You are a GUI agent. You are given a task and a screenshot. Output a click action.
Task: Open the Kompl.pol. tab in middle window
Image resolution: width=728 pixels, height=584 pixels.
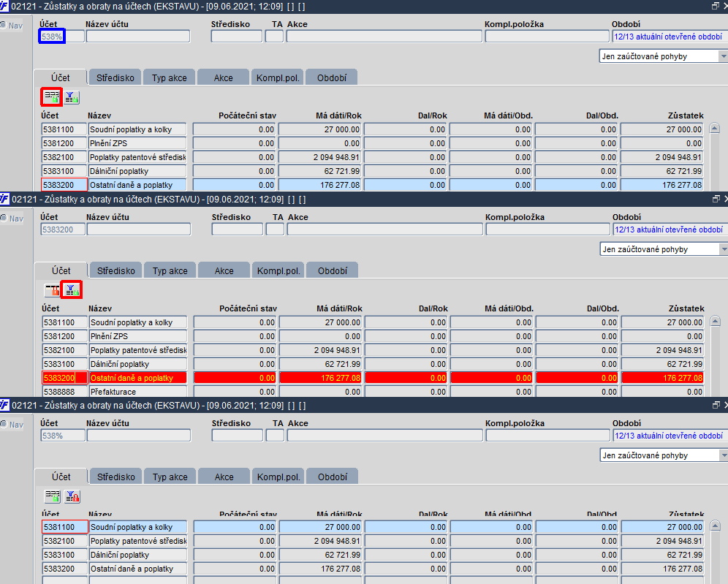(x=278, y=270)
